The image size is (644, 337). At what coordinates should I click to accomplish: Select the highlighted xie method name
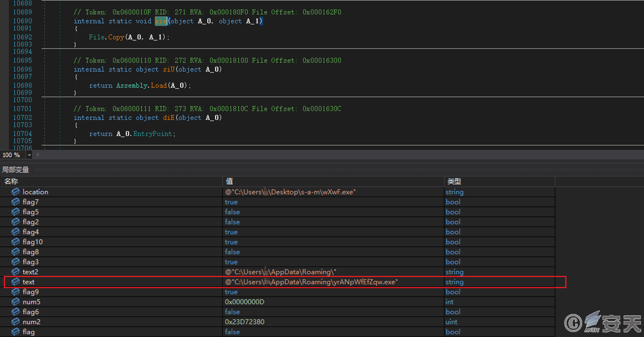(161, 21)
